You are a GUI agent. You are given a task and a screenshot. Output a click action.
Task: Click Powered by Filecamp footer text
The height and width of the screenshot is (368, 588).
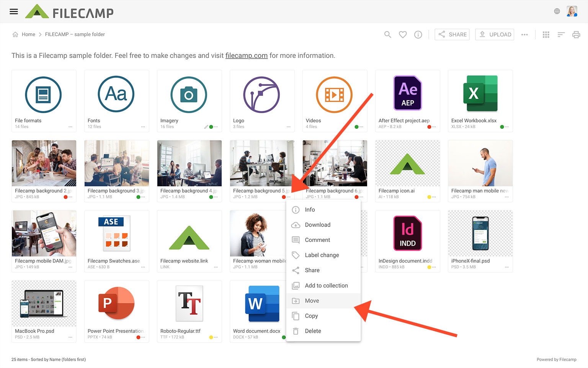(x=557, y=360)
